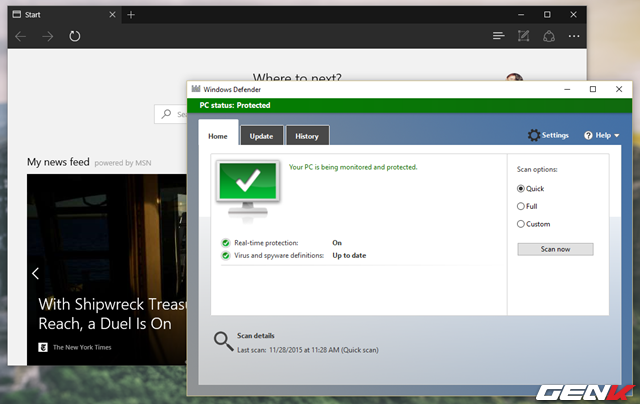Image resolution: width=640 pixels, height=404 pixels.
Task: Click the 'Last scan' date text
Action: [x=308, y=350]
